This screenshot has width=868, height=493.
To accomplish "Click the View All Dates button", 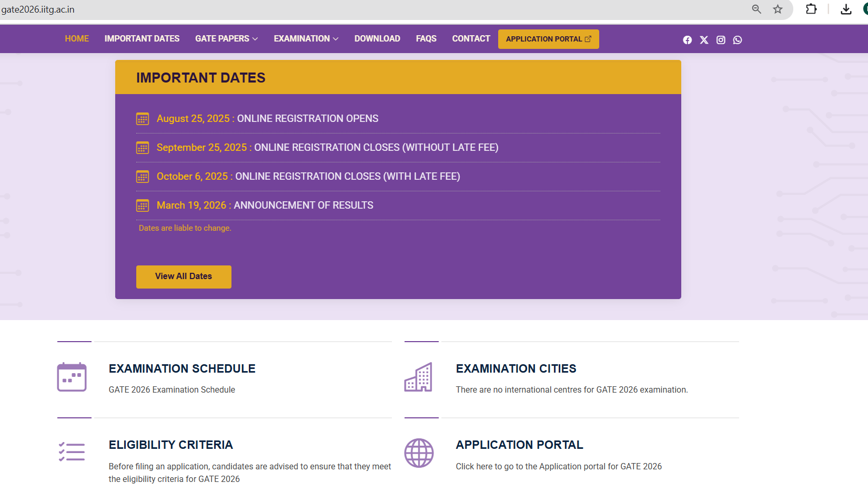I will click(x=184, y=276).
